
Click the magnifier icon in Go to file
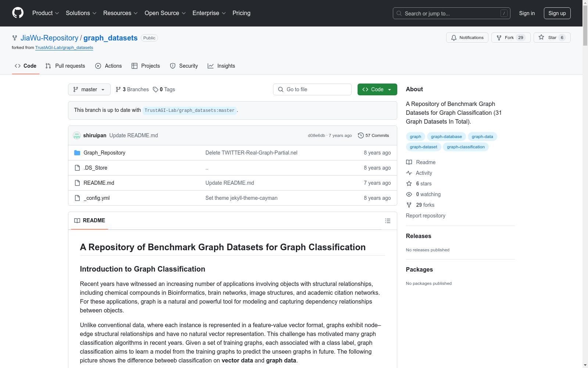click(x=281, y=89)
